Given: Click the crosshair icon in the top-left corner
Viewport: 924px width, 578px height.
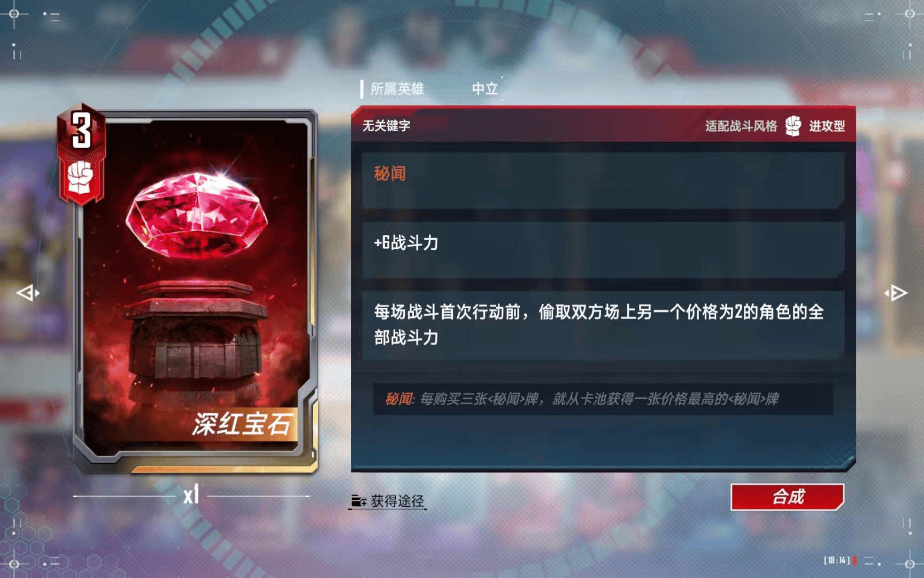Looking at the screenshot, I should click(14, 14).
